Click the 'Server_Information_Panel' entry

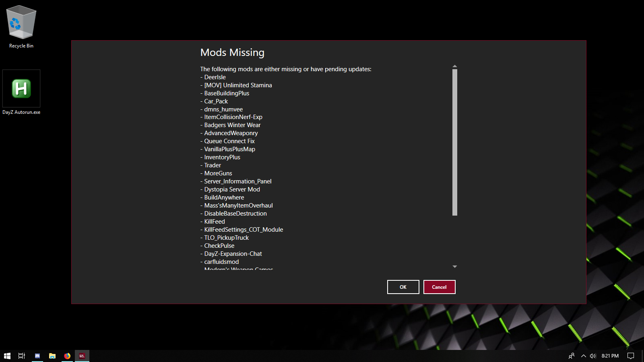[x=238, y=181]
